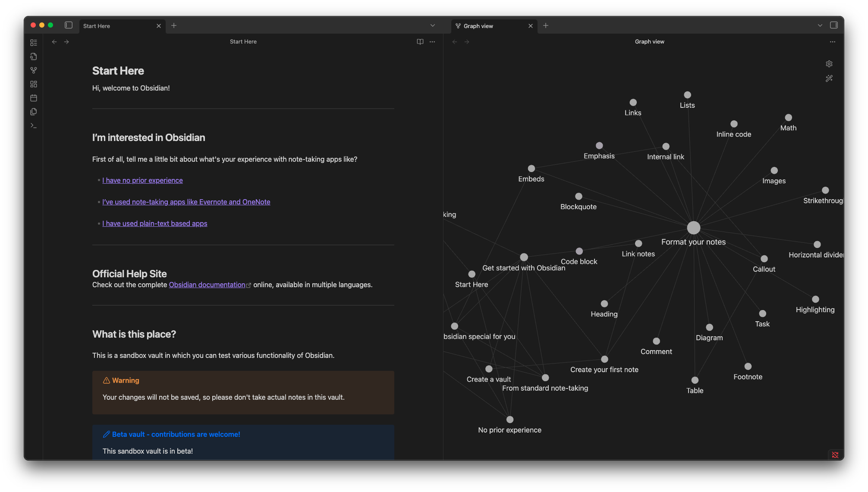868x492 pixels.
Task: Open command palette from the ribbon
Action: point(34,125)
